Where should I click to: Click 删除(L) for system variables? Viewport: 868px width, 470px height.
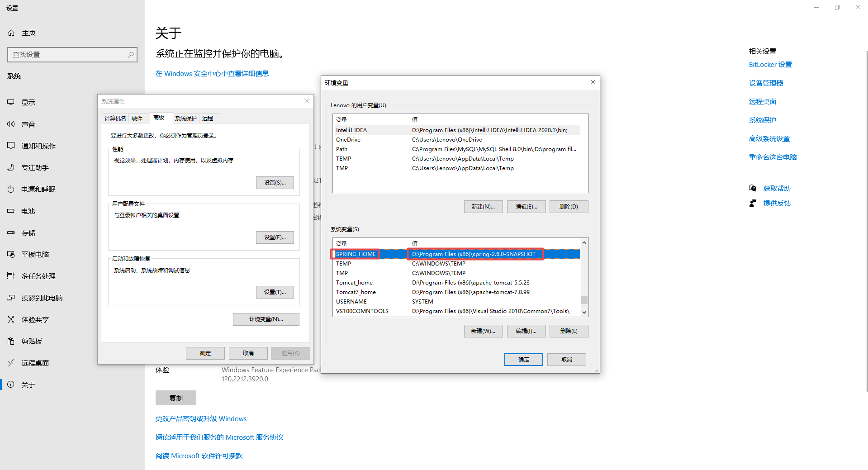(569, 331)
